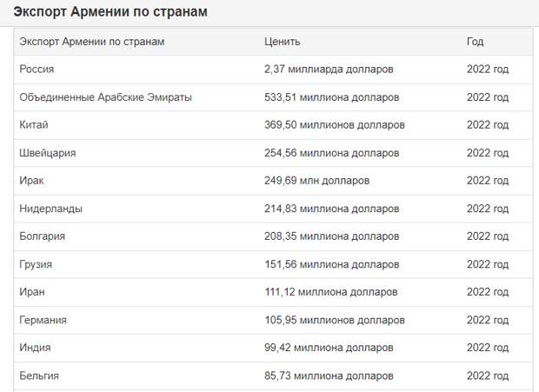
Task: Click the 'Индия' country name
Action: pos(35,348)
